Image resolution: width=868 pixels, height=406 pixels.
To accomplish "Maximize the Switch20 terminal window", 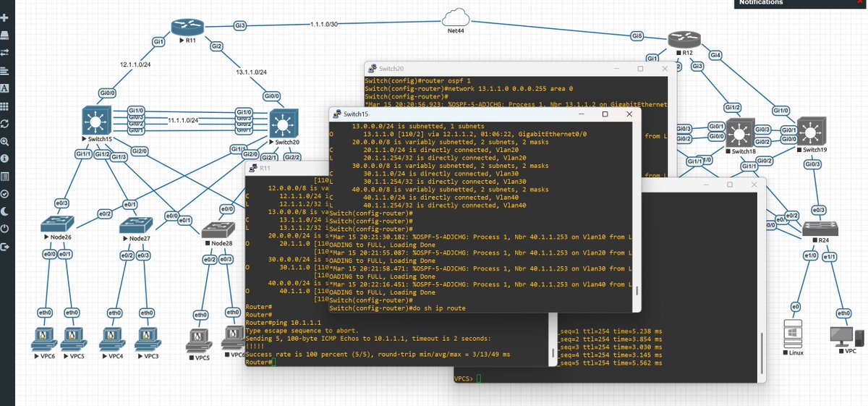I will point(640,68).
